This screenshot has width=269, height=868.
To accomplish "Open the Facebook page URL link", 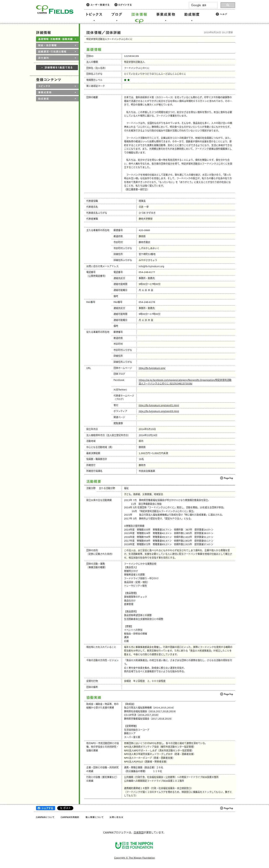I will [185, 382].
